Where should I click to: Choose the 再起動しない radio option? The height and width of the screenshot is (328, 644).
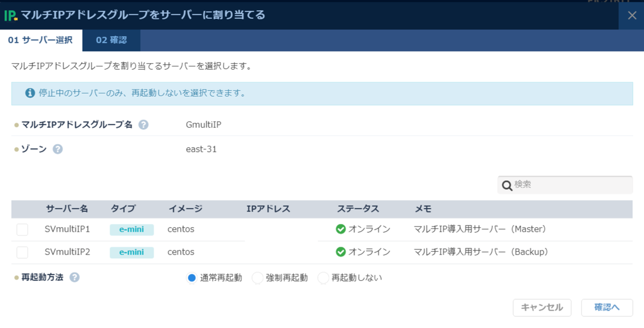click(323, 278)
